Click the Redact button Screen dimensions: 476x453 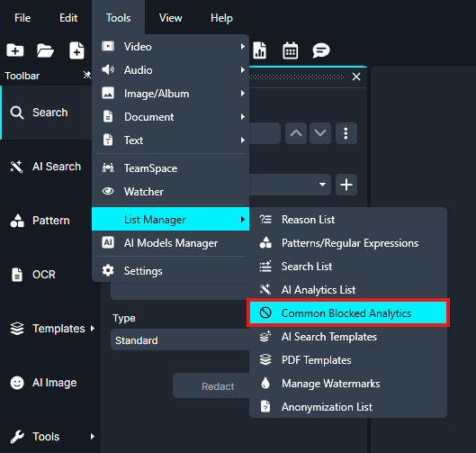click(x=218, y=386)
